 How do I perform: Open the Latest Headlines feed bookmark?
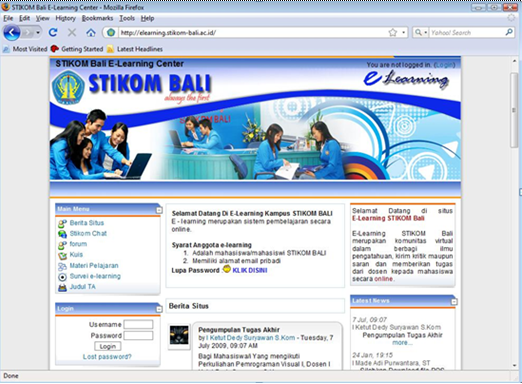click(x=135, y=49)
